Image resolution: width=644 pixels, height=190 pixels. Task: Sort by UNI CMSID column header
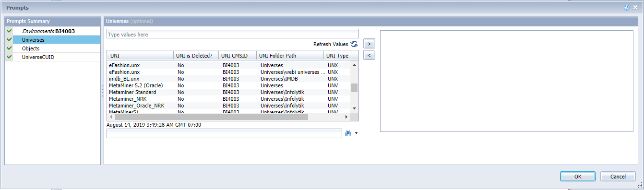tap(237, 56)
